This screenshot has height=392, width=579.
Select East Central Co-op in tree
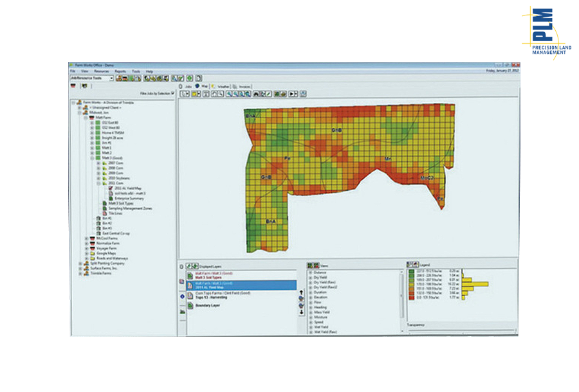coord(116,233)
